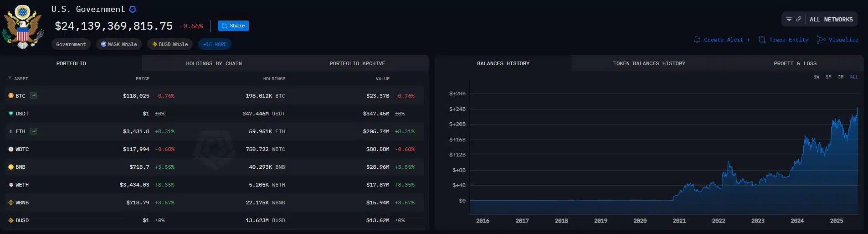Click the verified badge beside U.S. Government
The height and width of the screenshot is (234, 868).
[133, 9]
